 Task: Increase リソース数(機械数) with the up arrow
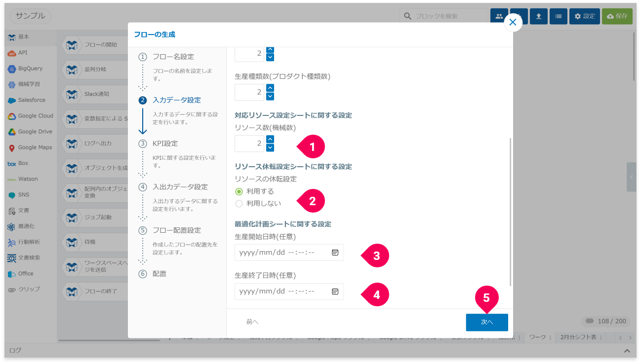pyautogui.click(x=270, y=139)
